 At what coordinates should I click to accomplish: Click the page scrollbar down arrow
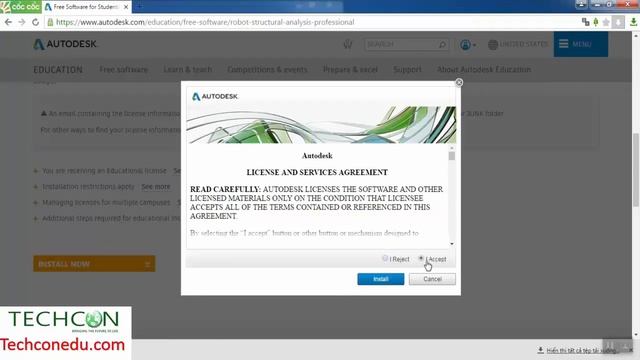(636, 335)
